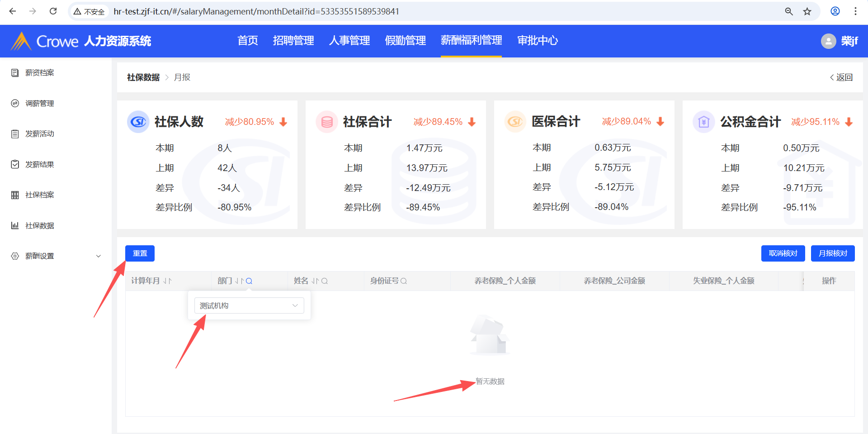868x434 pixels.
Task: Bookmark this page with the star icon
Action: point(807,11)
